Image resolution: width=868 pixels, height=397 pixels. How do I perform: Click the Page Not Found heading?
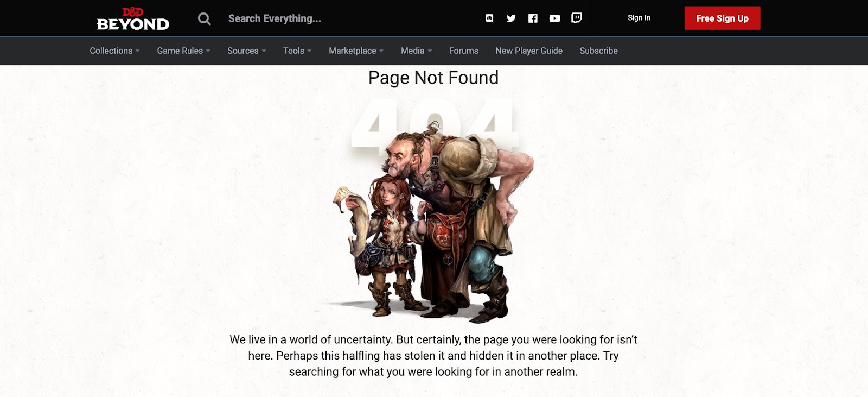tap(433, 78)
